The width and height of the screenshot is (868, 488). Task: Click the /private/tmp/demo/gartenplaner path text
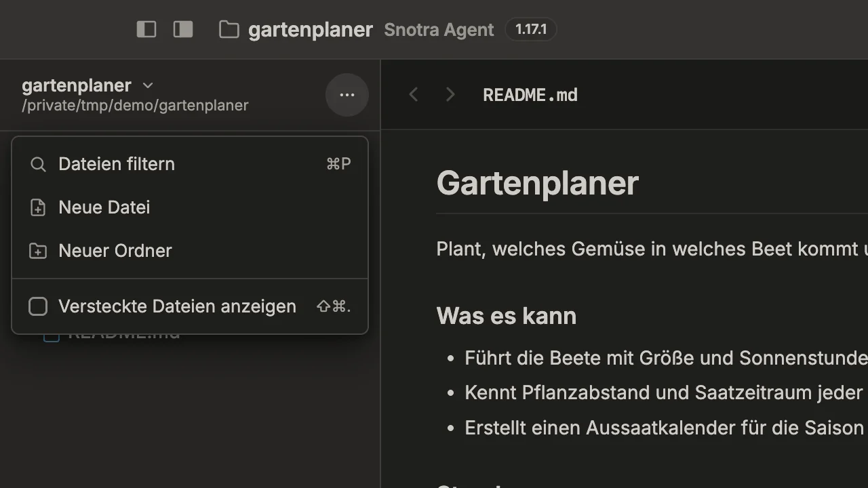(135, 106)
